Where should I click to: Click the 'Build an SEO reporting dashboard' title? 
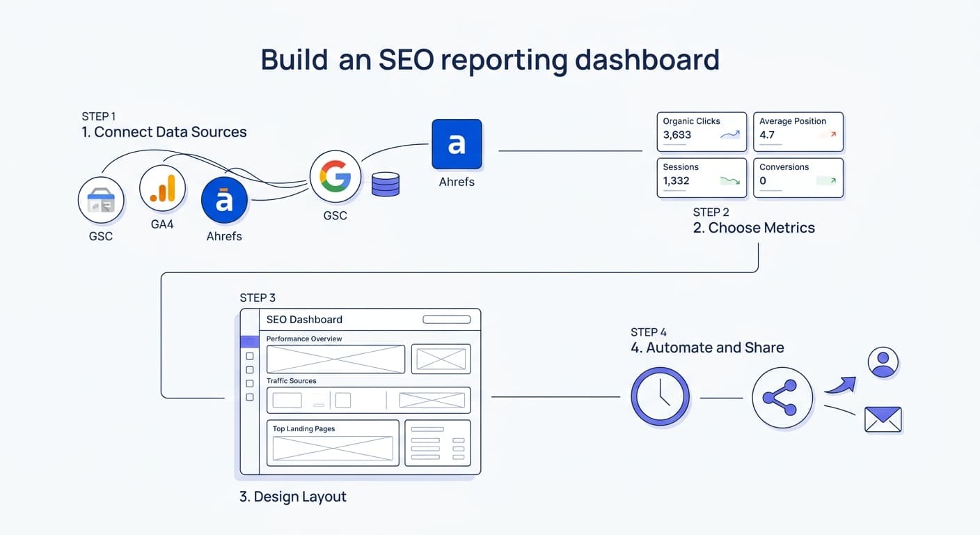(490, 60)
